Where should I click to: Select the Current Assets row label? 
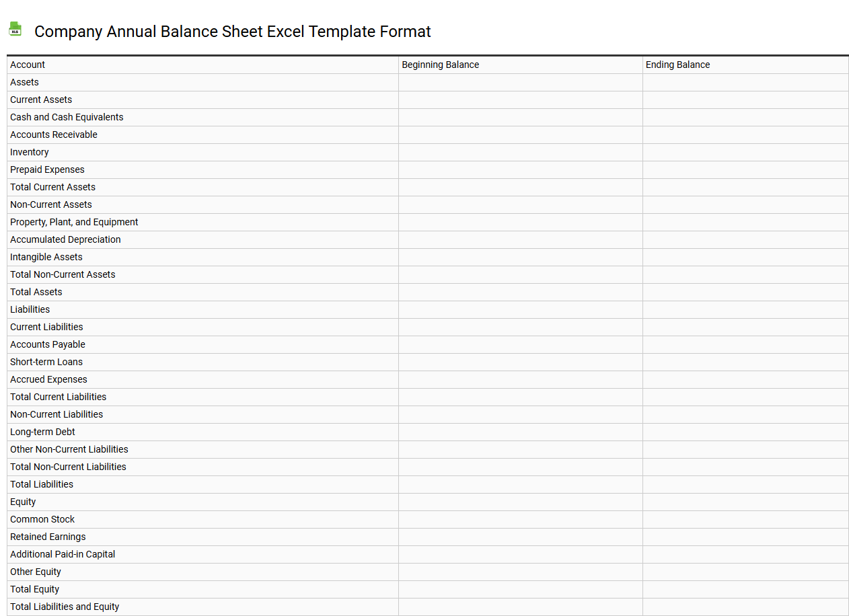coord(41,100)
